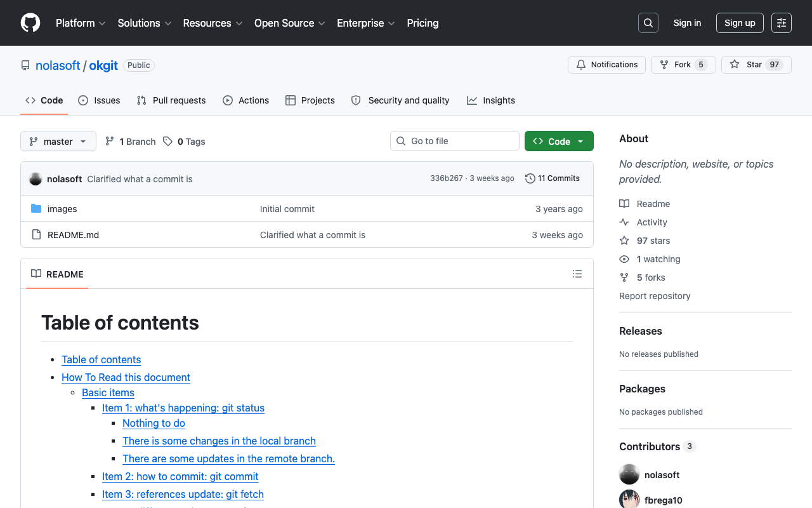Open fbrega10 contributor profile name
Image resolution: width=812 pixels, height=508 pixels.
pyautogui.click(x=664, y=500)
